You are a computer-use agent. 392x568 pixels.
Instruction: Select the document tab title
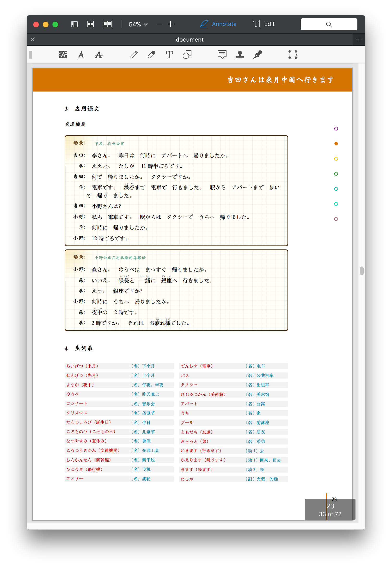coord(190,40)
